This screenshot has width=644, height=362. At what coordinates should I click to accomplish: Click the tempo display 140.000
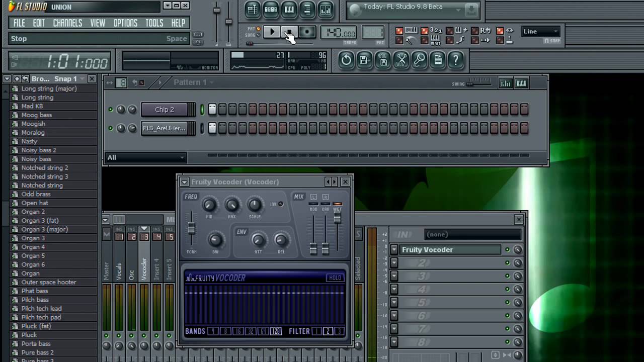339,33
